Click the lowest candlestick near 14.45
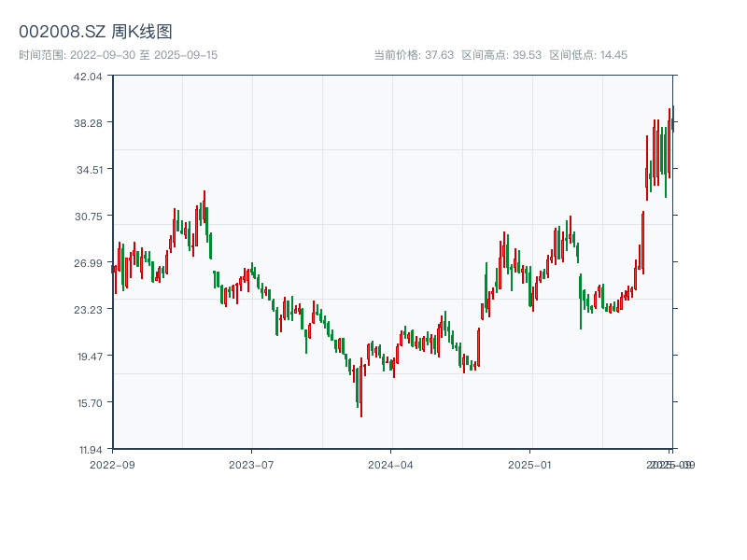 tap(361, 387)
